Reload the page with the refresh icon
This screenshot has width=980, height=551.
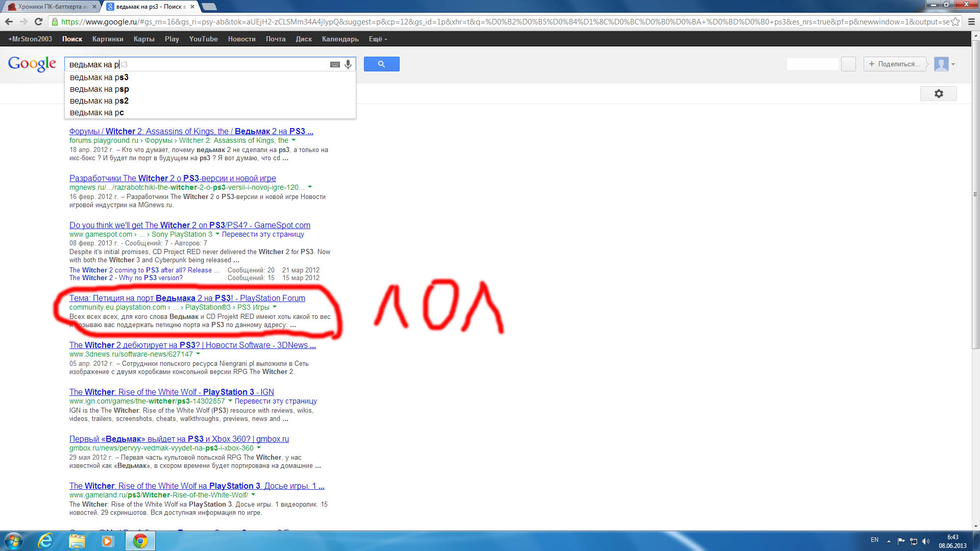coord(38,21)
